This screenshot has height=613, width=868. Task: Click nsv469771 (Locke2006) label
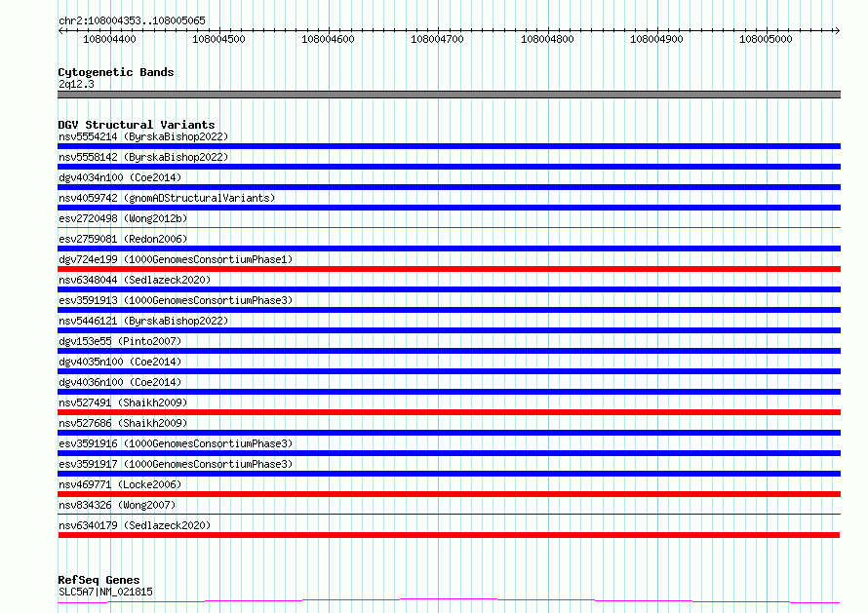[x=120, y=484]
